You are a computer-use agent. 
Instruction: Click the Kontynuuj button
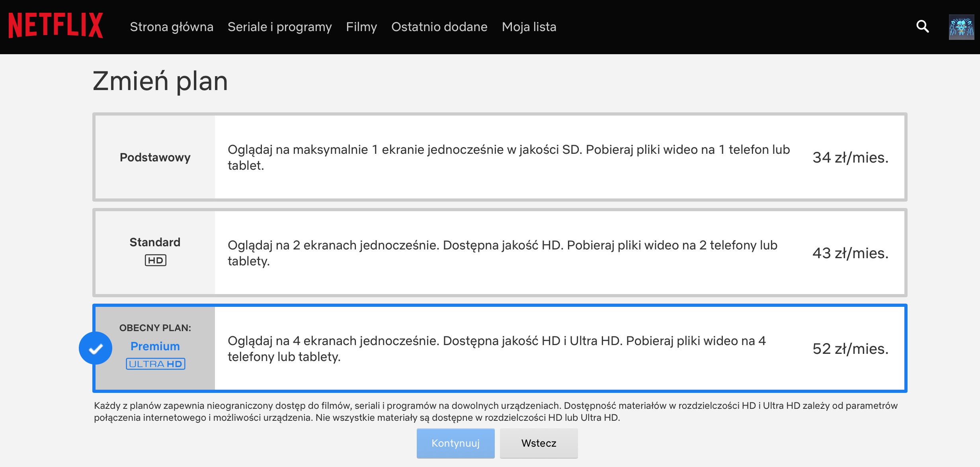point(455,443)
